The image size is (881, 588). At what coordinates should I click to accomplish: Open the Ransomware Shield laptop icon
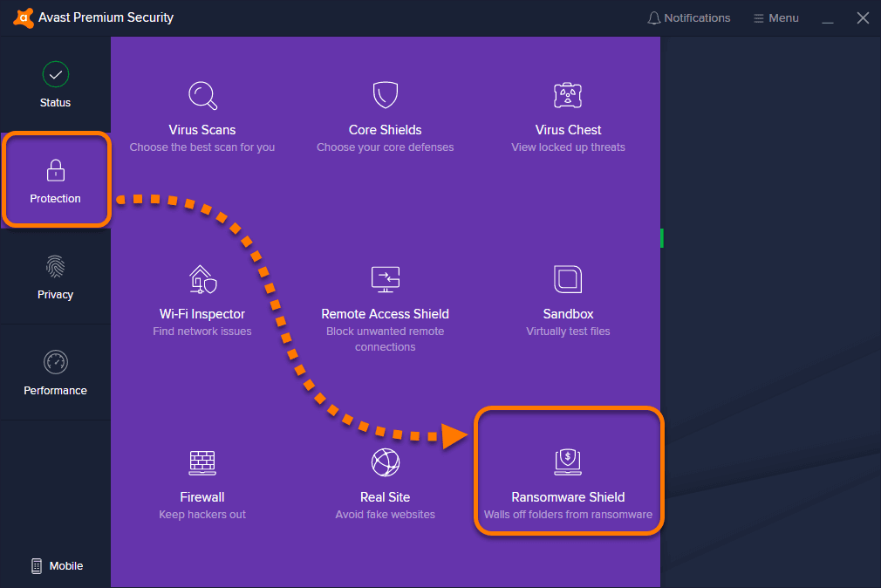pyautogui.click(x=568, y=462)
